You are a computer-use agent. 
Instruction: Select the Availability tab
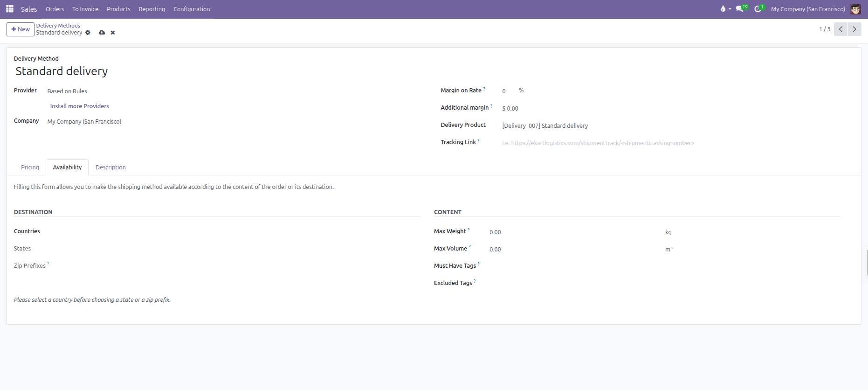pos(67,167)
